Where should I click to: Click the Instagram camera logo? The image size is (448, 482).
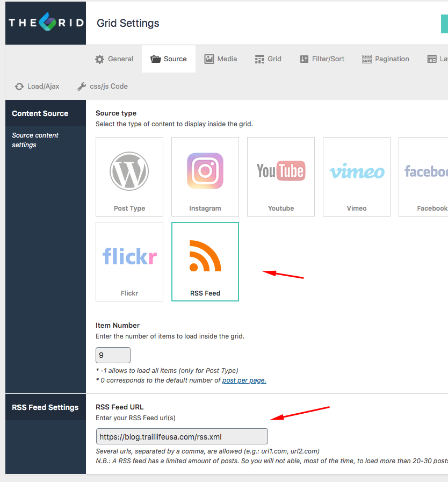pyautogui.click(x=205, y=171)
